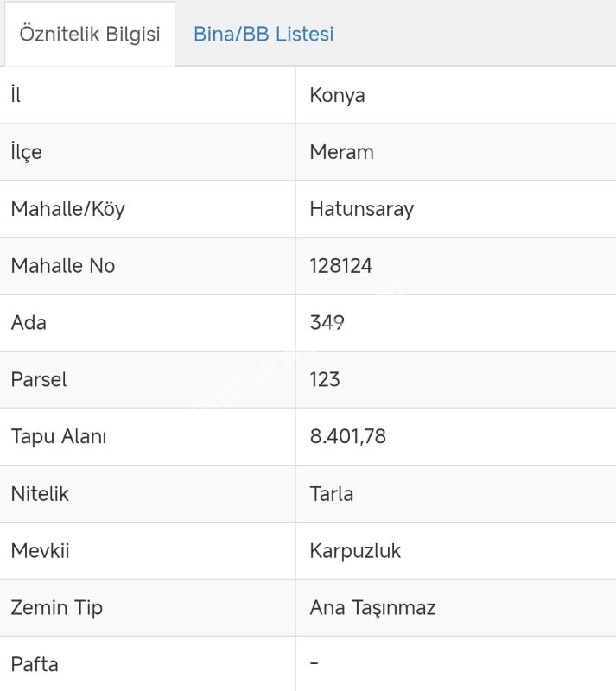Select the Meram district value
Image resolution: width=616 pixels, height=691 pixels.
click(x=341, y=152)
